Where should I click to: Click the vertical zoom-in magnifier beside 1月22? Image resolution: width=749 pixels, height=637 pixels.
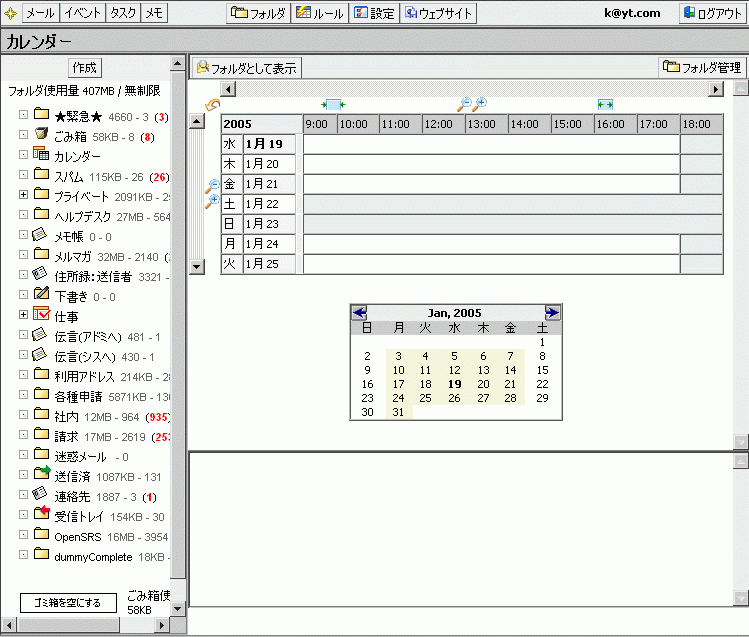tap(212, 201)
